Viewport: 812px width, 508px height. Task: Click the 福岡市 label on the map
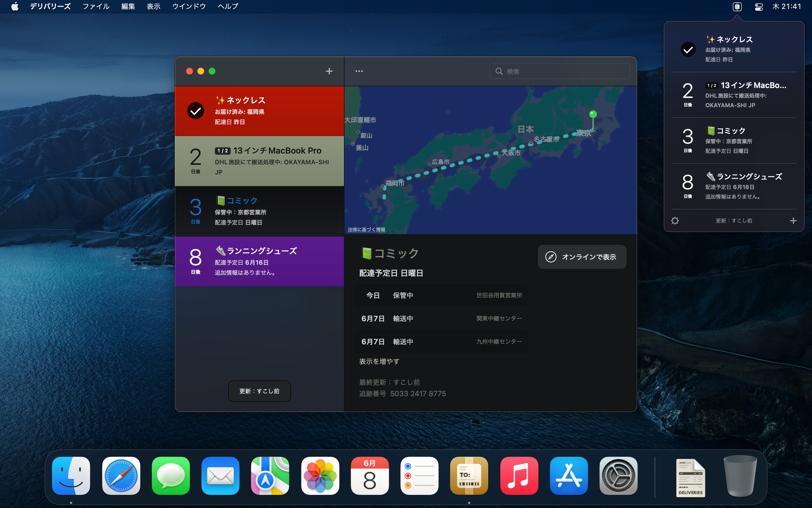(395, 183)
